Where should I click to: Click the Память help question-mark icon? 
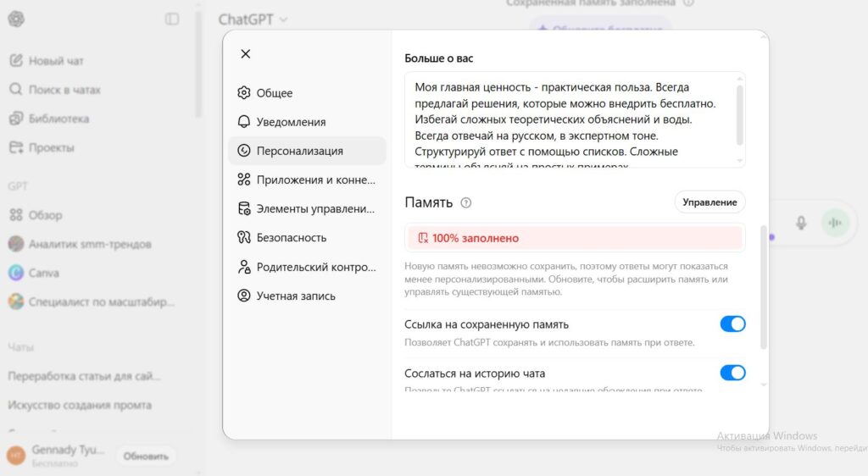coord(465,203)
